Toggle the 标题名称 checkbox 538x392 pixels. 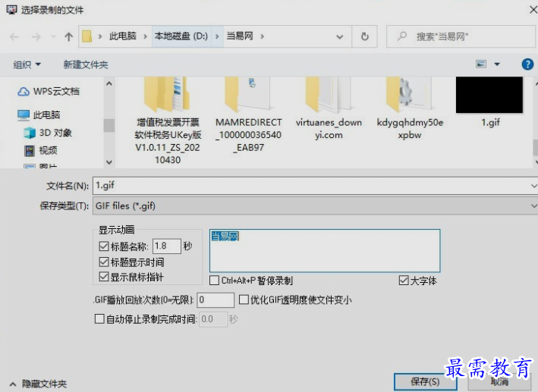pyautogui.click(x=104, y=246)
